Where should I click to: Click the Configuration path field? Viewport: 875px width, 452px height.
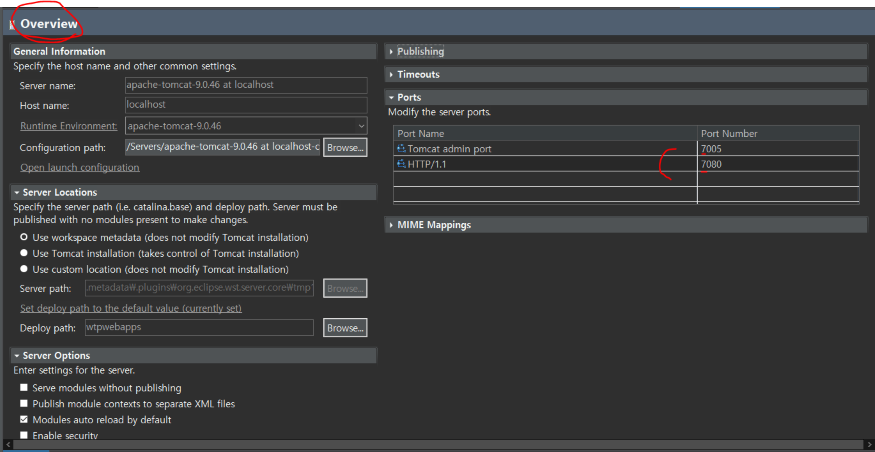(222, 147)
